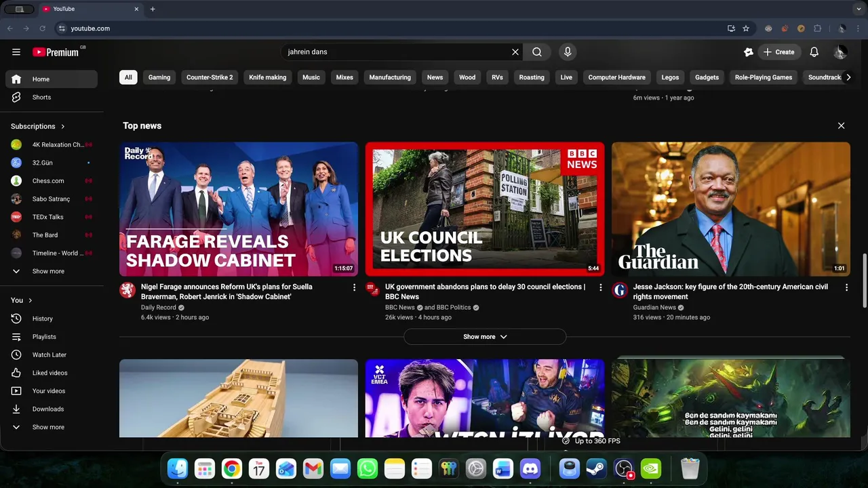The width and height of the screenshot is (868, 488).
Task: Open the YouTube hamburger guide menu
Action: (x=16, y=52)
